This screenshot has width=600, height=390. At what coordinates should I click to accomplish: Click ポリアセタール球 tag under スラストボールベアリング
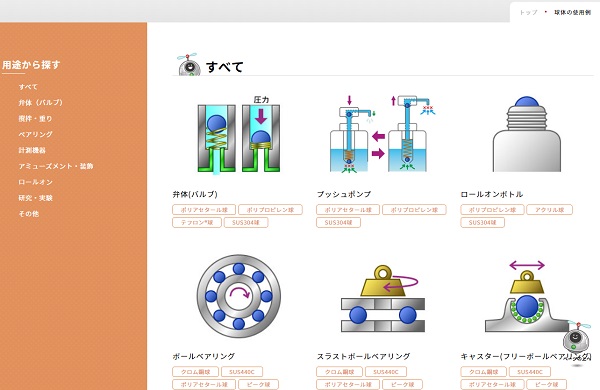tap(348, 384)
